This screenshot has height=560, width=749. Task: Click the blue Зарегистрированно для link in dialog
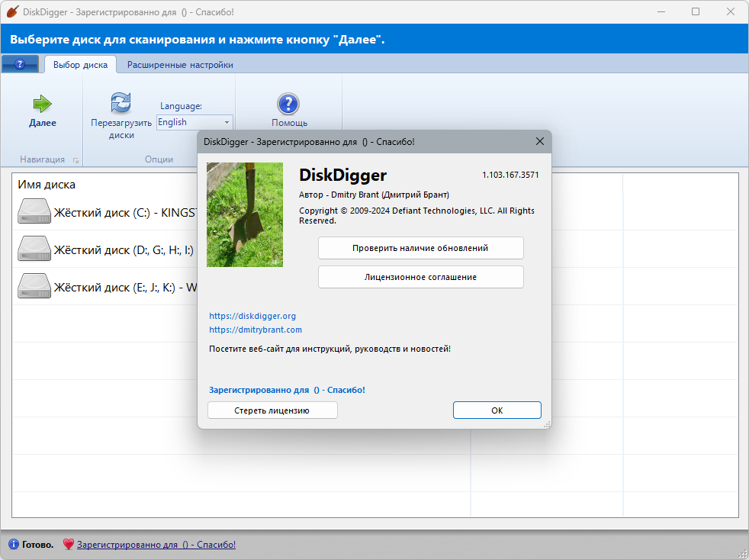point(287,390)
